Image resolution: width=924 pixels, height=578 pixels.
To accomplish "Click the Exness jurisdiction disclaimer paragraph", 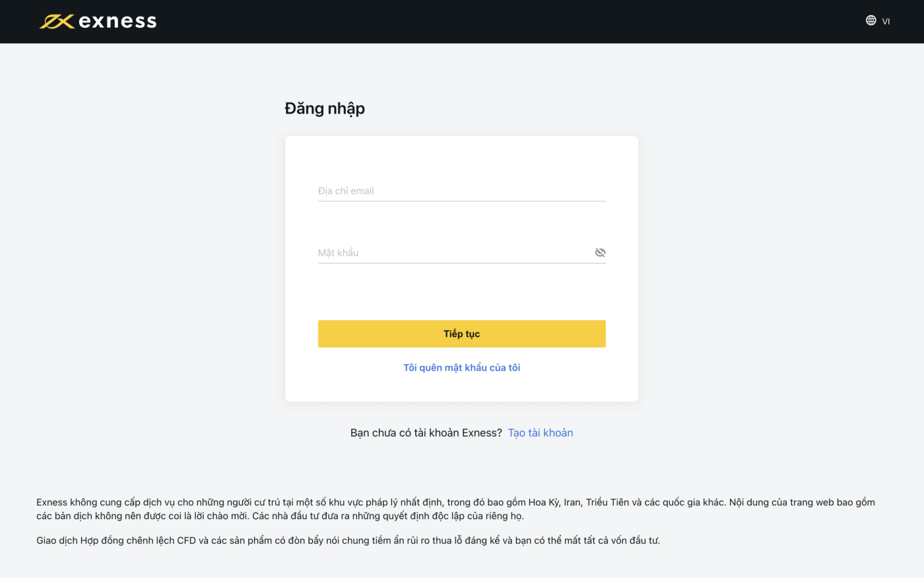I will [x=455, y=509].
